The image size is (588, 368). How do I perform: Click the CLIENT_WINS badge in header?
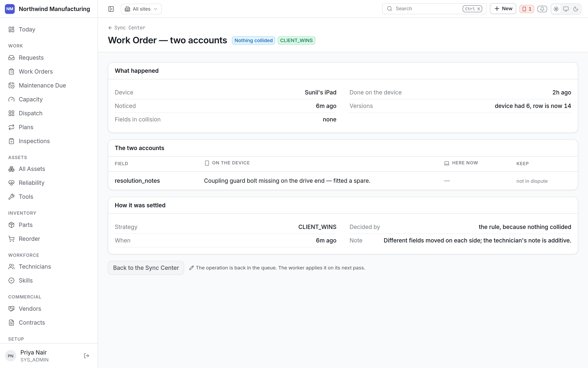(x=296, y=40)
